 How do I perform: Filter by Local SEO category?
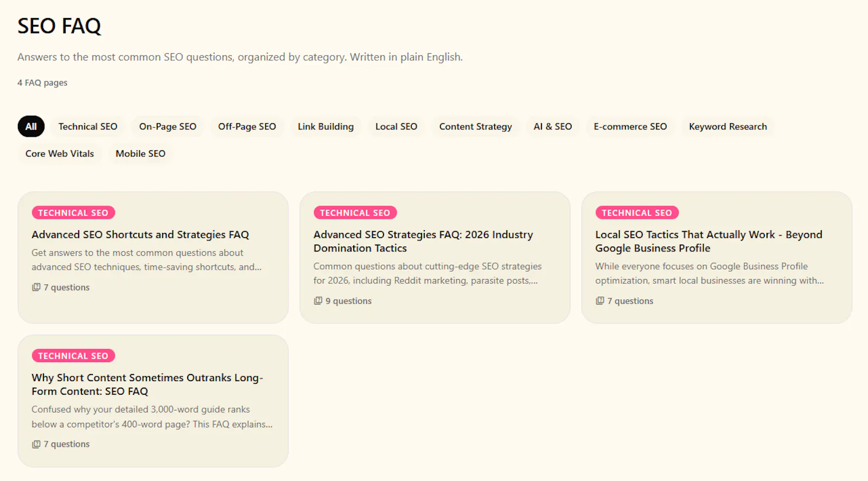[396, 126]
